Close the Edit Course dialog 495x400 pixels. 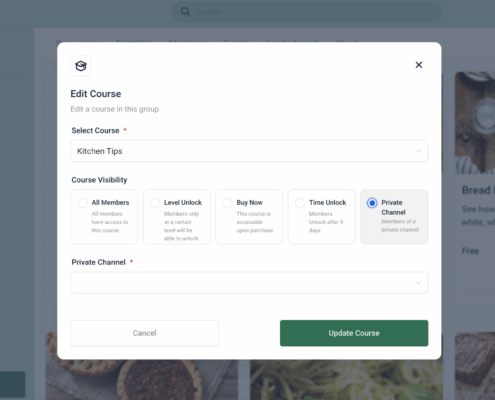[419, 65]
